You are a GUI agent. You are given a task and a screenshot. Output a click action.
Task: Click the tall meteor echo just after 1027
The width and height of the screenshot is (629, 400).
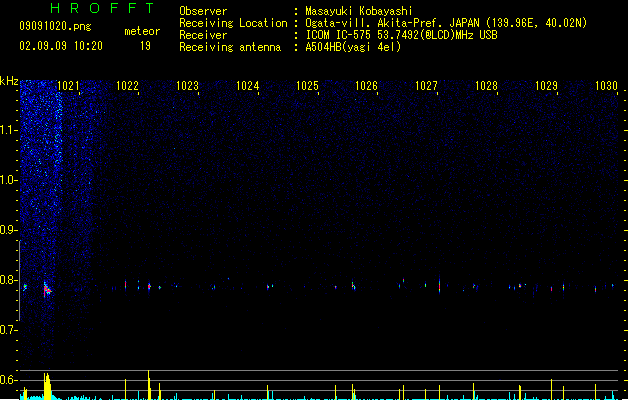[x=439, y=285]
